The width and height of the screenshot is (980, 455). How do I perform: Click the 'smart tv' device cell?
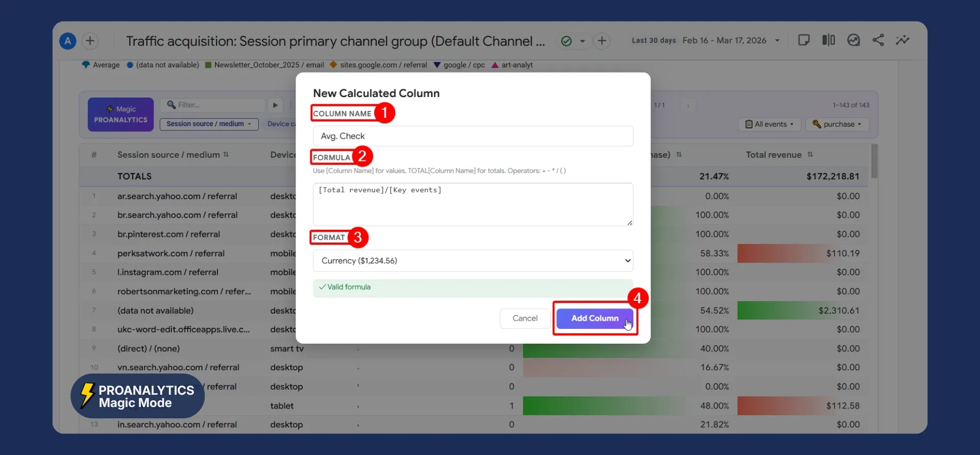[287, 349]
